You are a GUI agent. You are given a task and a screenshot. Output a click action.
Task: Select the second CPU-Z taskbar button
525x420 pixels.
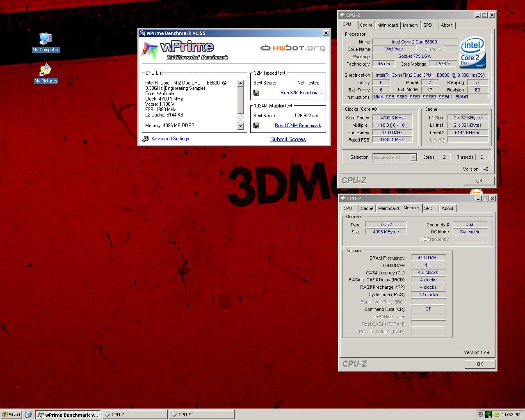click(201, 415)
